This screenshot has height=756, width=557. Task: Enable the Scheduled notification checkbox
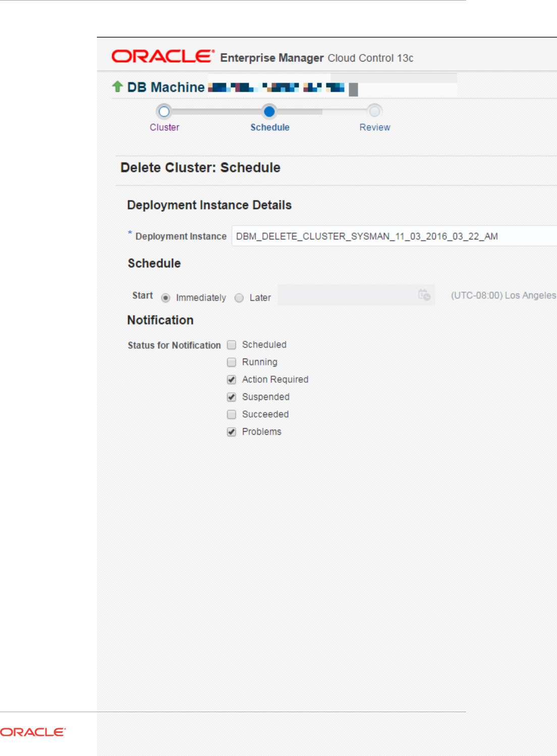click(232, 345)
